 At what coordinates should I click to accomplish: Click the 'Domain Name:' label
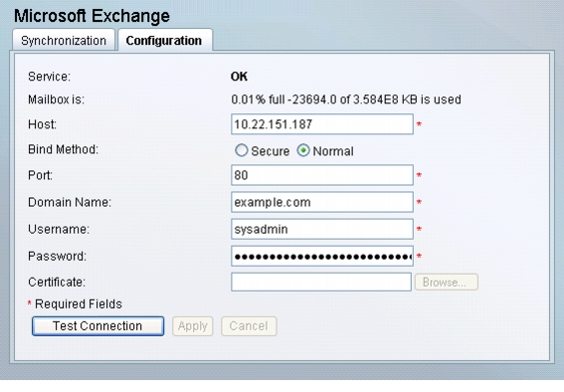coord(70,202)
